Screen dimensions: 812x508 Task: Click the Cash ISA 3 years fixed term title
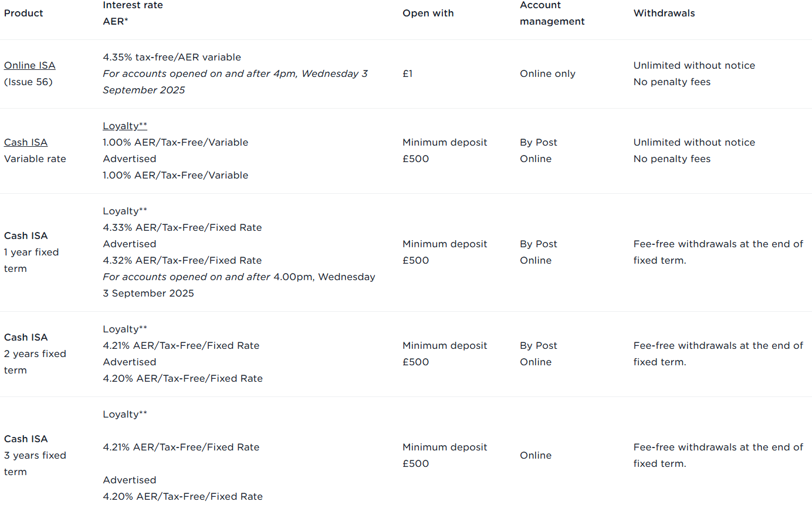pos(35,455)
